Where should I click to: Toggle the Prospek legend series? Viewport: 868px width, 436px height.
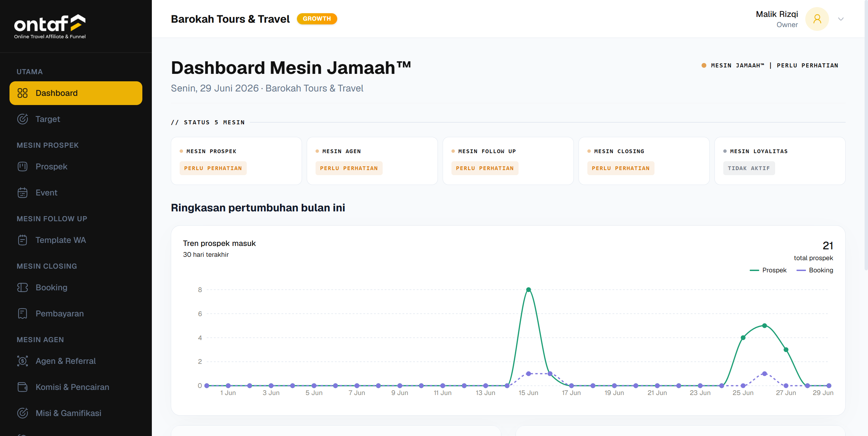tap(768, 270)
